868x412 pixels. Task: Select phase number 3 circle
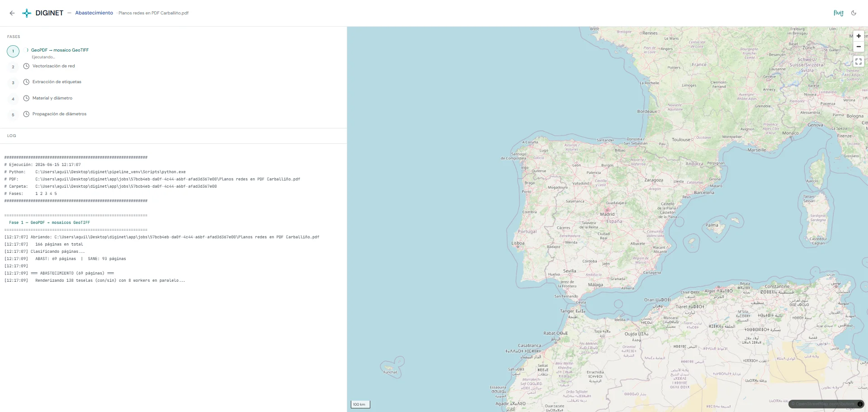(x=13, y=83)
